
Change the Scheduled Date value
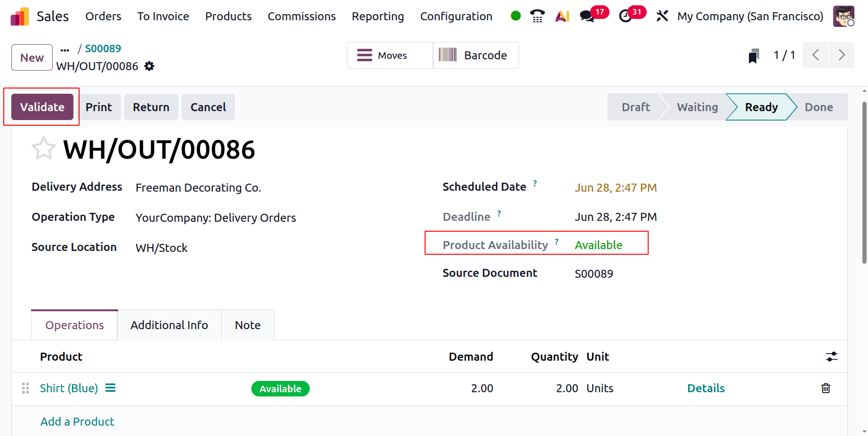(615, 187)
